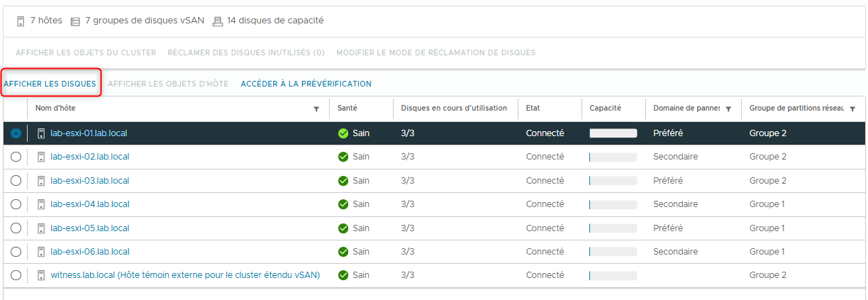Open lab-esxi-05.lab.local host link

89,228
